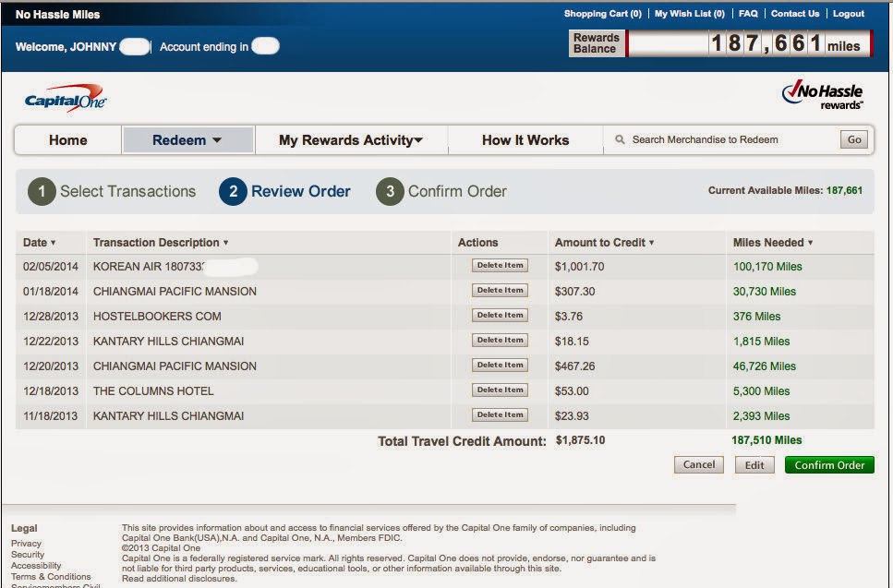Sort by Amount to Credit column

604,243
